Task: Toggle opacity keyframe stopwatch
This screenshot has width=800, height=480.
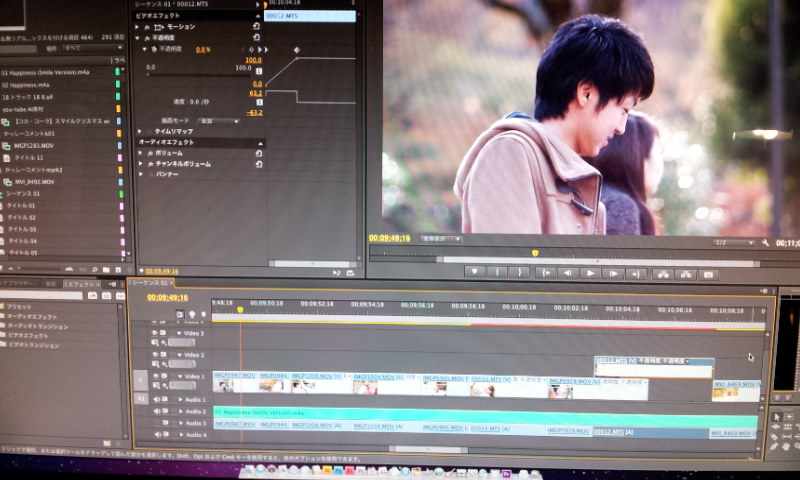Action: [154, 49]
